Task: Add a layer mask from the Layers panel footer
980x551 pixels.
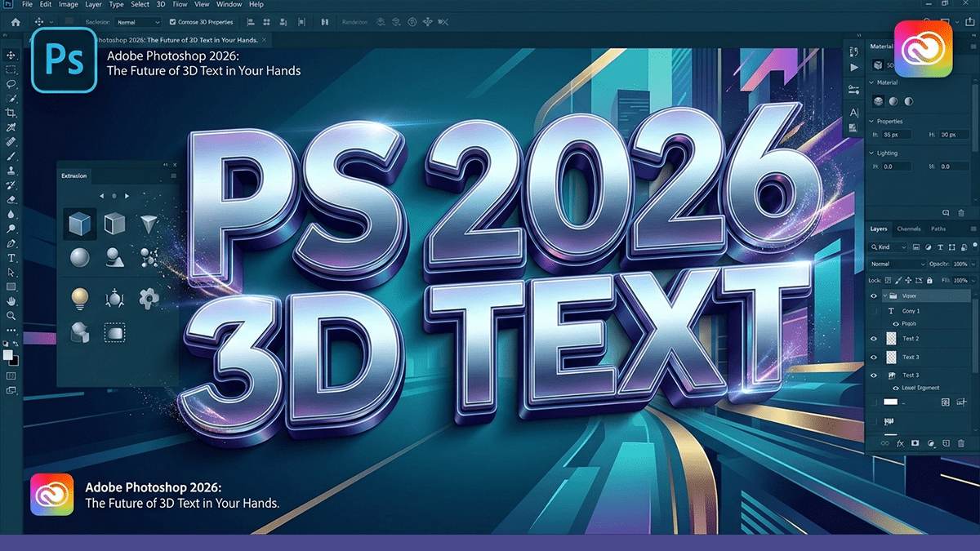Action: [x=915, y=442]
